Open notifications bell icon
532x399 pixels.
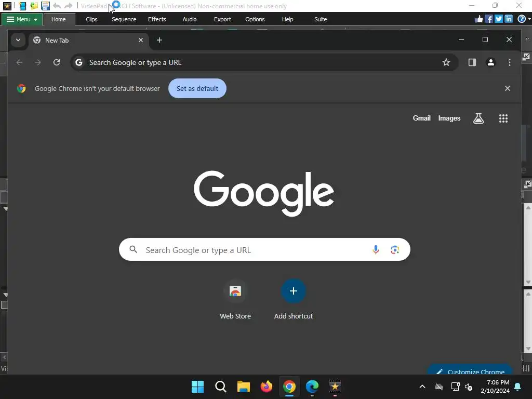tap(518, 387)
